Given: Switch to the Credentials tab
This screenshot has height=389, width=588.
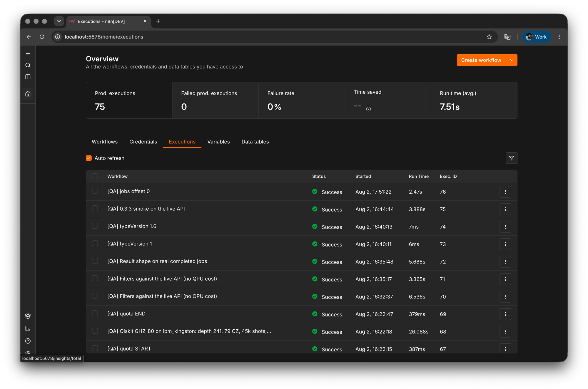Looking at the screenshot, I should click(143, 142).
